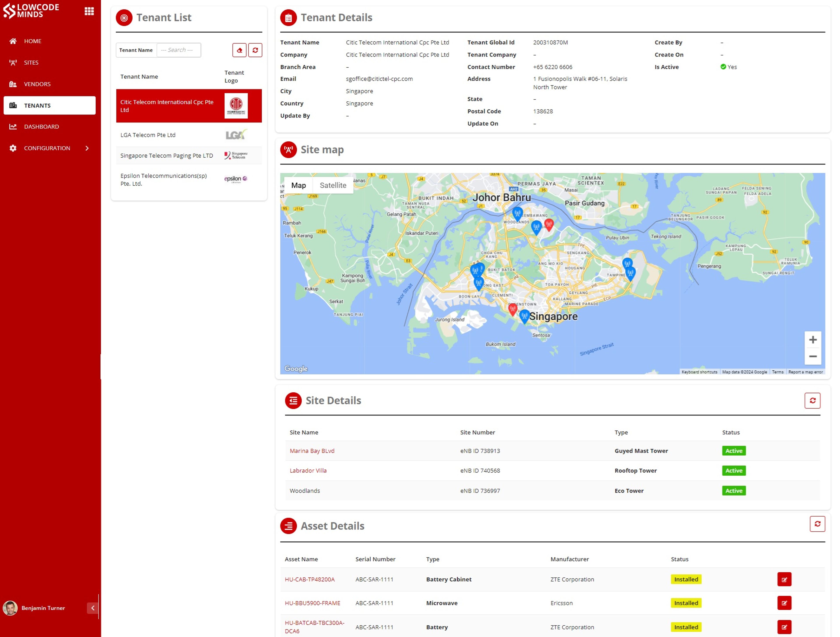Expand the Configuration chevron arrow

click(87, 148)
